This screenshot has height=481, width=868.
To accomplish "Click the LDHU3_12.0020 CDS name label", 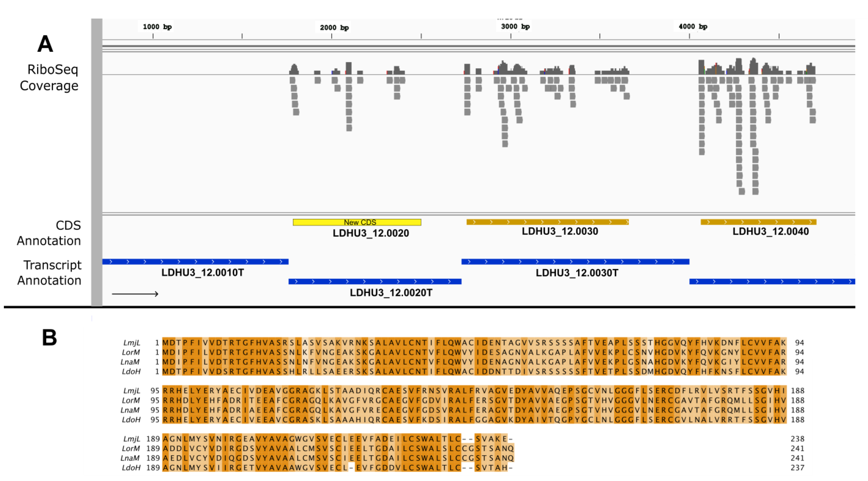I will 371,233.
